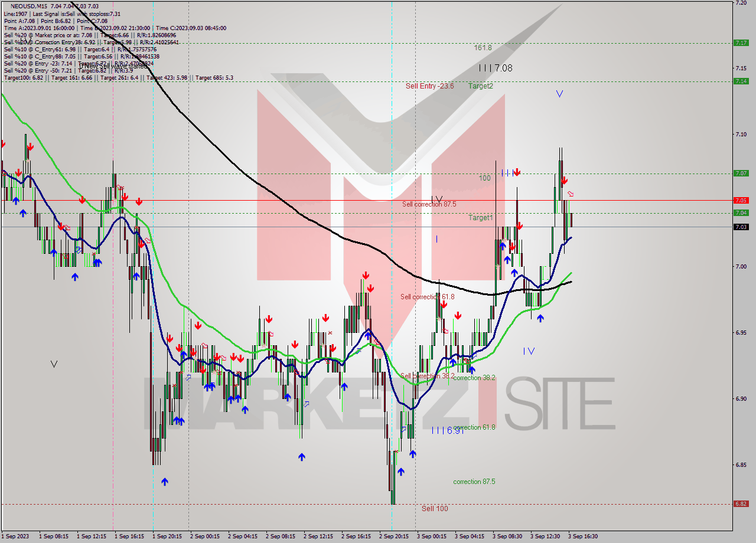This screenshot has height=543, width=756.
Task: Click the green 7.17 price tag
Action: pos(741,42)
